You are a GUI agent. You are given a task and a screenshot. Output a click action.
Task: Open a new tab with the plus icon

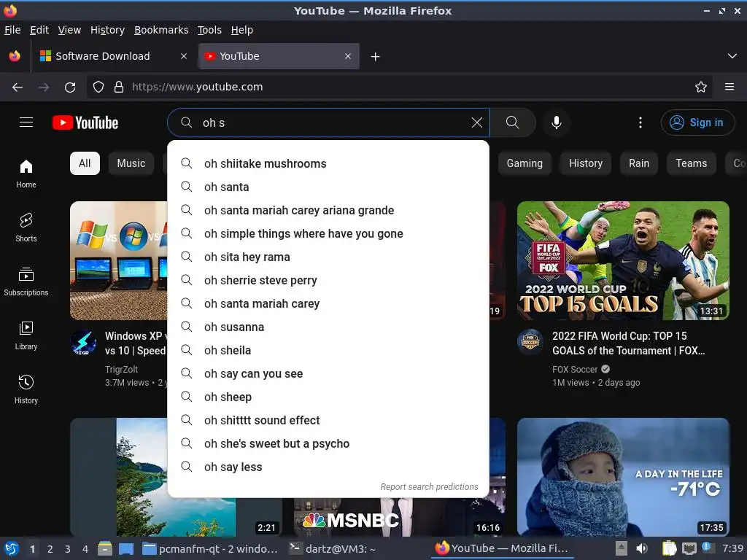pyautogui.click(x=376, y=57)
